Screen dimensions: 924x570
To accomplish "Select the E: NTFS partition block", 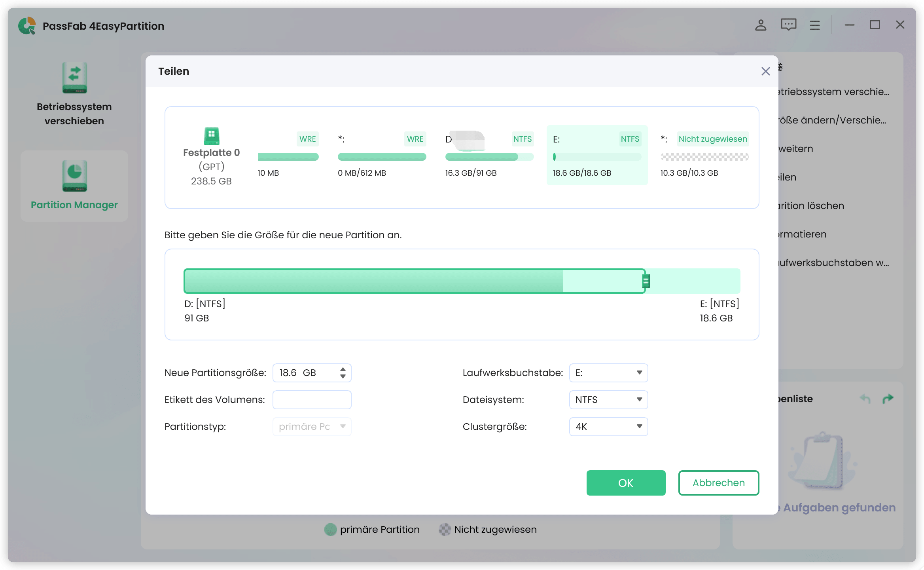I will coord(596,155).
